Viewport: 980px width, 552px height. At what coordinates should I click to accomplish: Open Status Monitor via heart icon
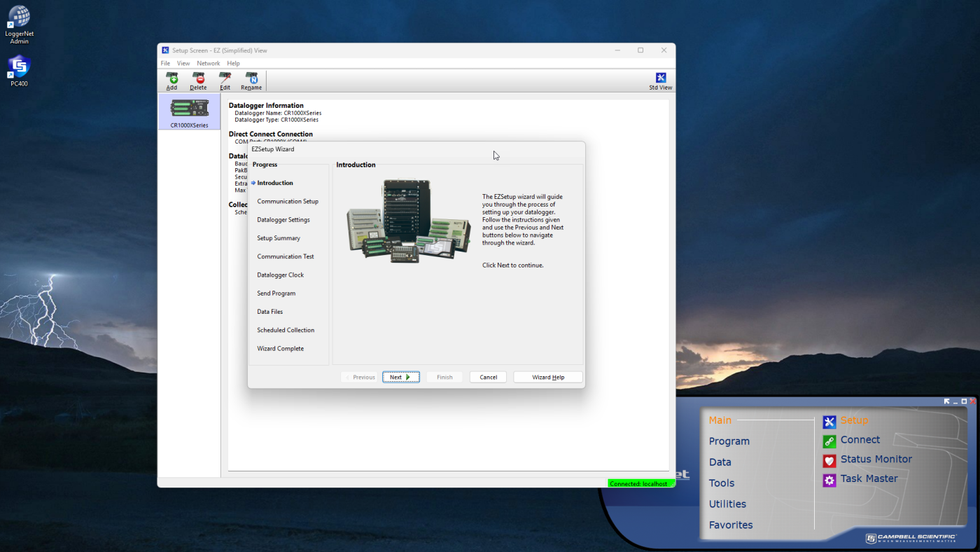click(829, 461)
